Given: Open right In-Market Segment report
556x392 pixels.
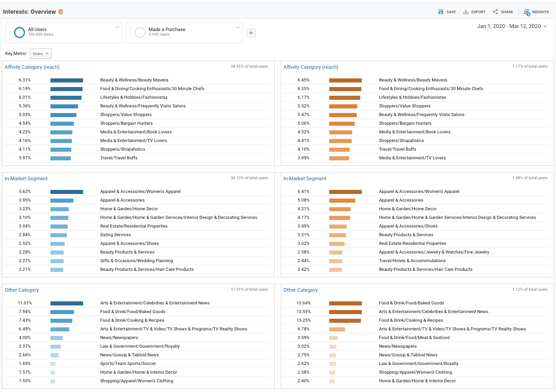Looking at the screenshot, I should (x=305, y=179).
